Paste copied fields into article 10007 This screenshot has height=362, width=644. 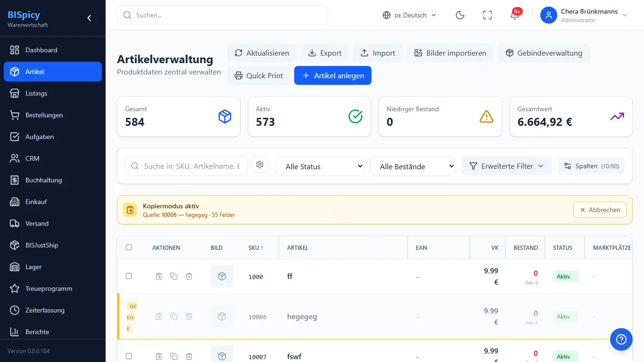pyautogui.click(x=159, y=356)
